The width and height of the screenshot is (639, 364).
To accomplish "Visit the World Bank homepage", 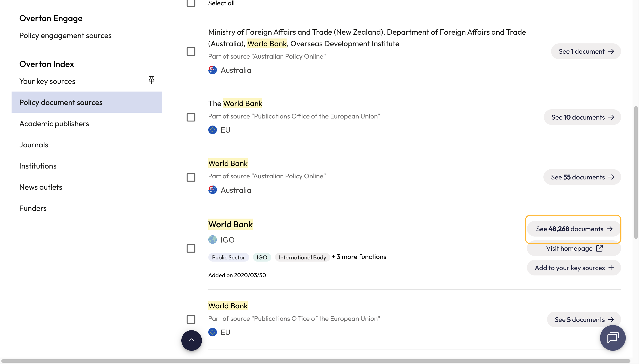I will click(574, 249).
